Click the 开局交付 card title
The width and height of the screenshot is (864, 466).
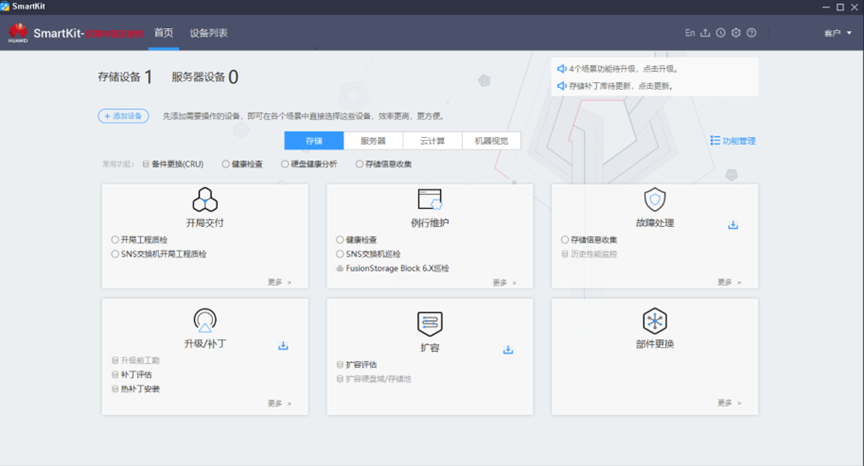tap(205, 223)
